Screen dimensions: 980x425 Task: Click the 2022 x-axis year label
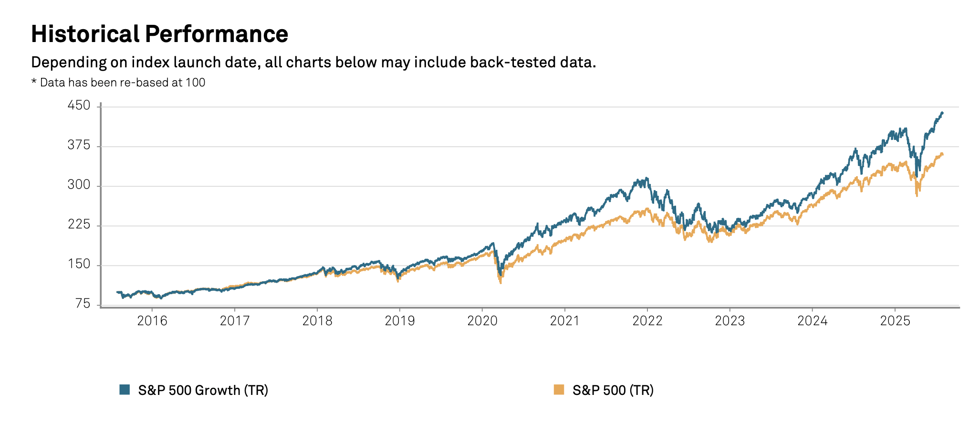647,321
